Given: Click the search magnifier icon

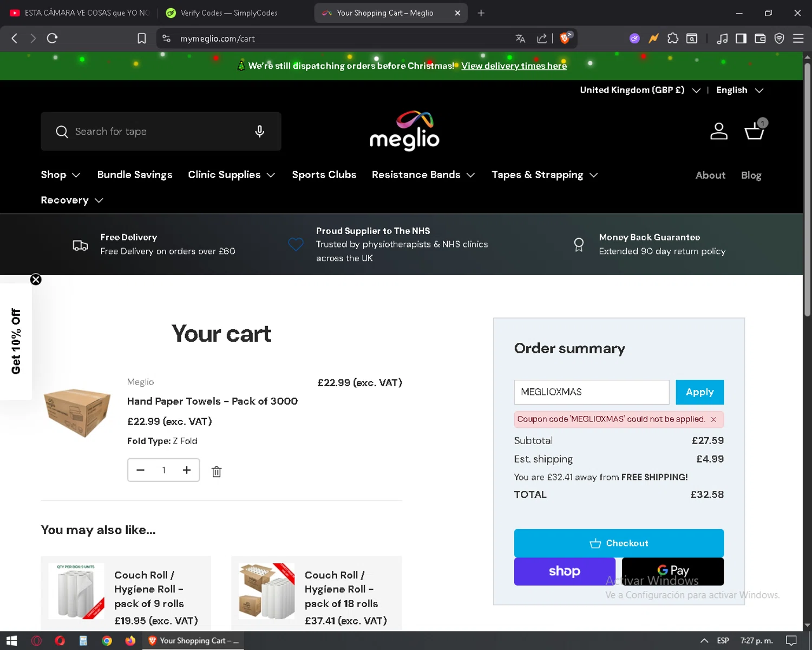Looking at the screenshot, I should pyautogui.click(x=62, y=132).
